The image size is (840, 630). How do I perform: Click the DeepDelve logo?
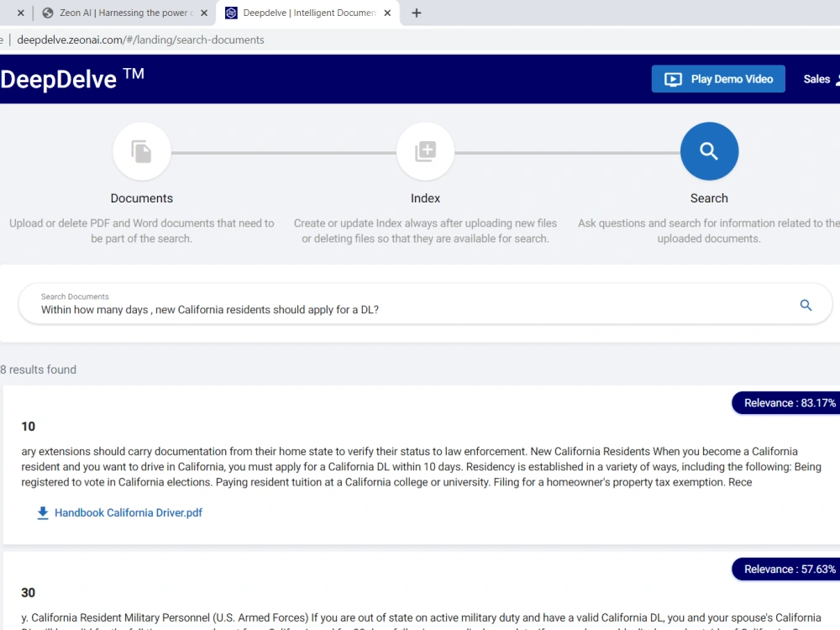pos(72,79)
